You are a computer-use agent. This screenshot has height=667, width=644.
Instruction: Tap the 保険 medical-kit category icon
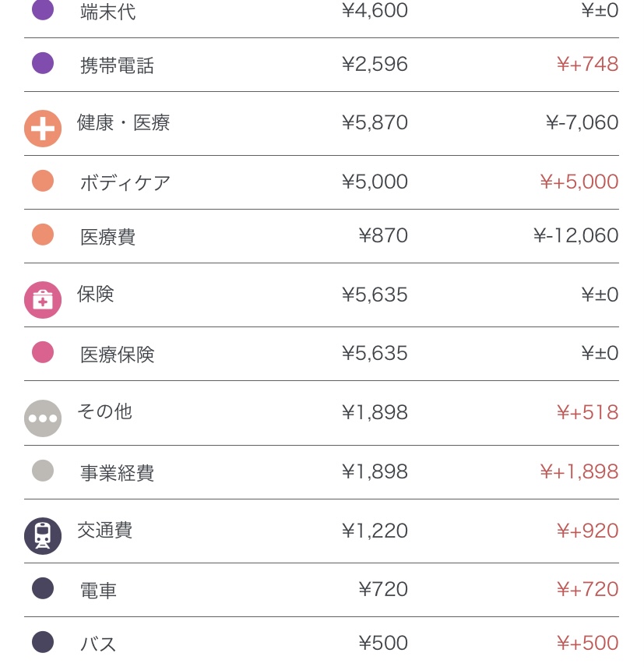tap(43, 300)
